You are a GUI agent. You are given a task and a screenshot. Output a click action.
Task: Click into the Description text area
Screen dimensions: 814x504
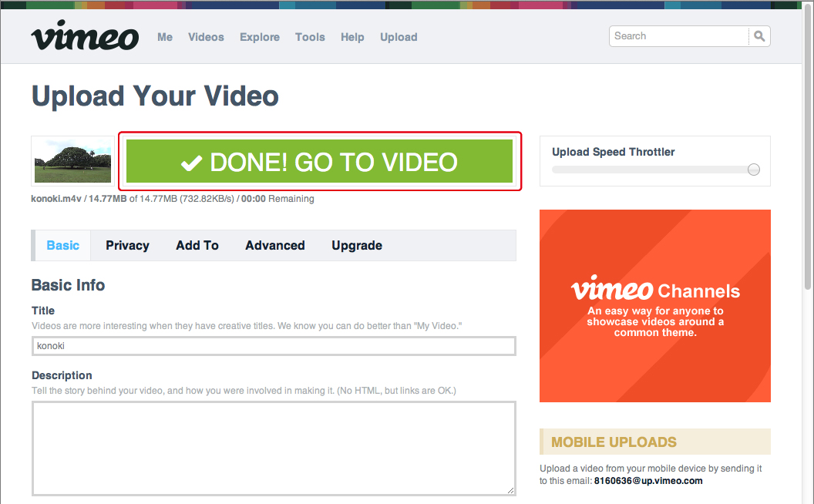point(274,449)
